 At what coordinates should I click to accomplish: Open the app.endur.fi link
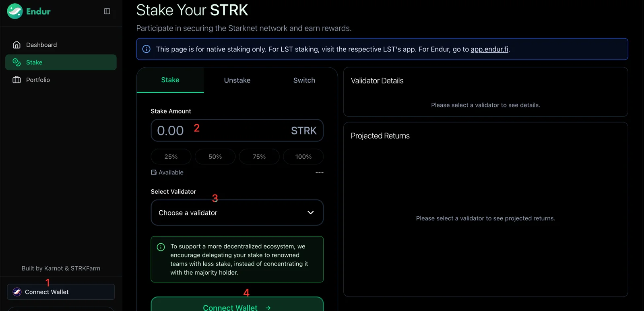[489, 49]
